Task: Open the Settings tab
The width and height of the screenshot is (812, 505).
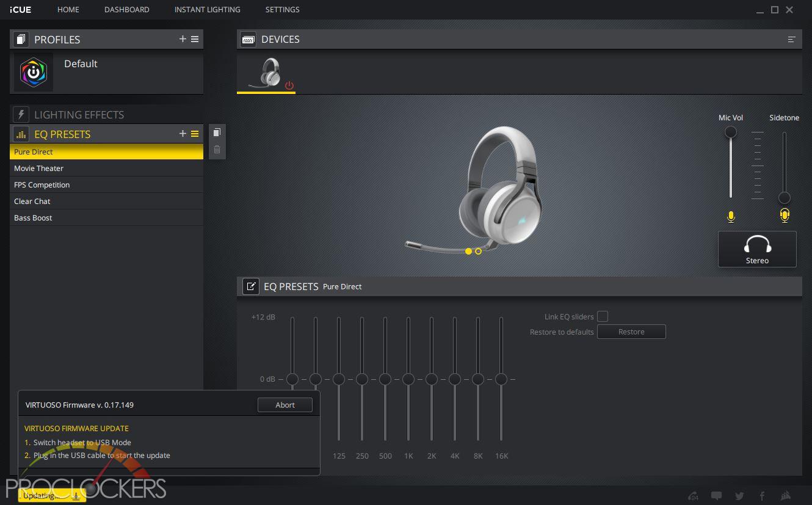Action: click(x=282, y=10)
